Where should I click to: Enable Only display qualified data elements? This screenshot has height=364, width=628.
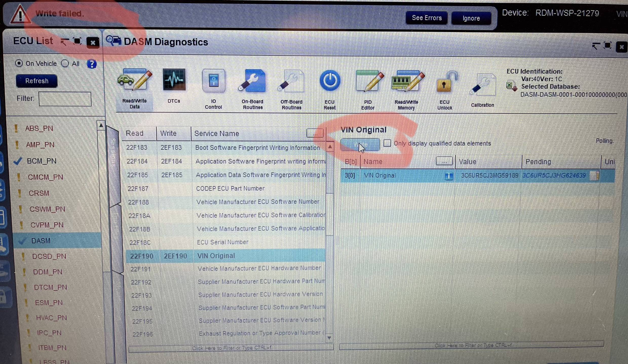[387, 143]
